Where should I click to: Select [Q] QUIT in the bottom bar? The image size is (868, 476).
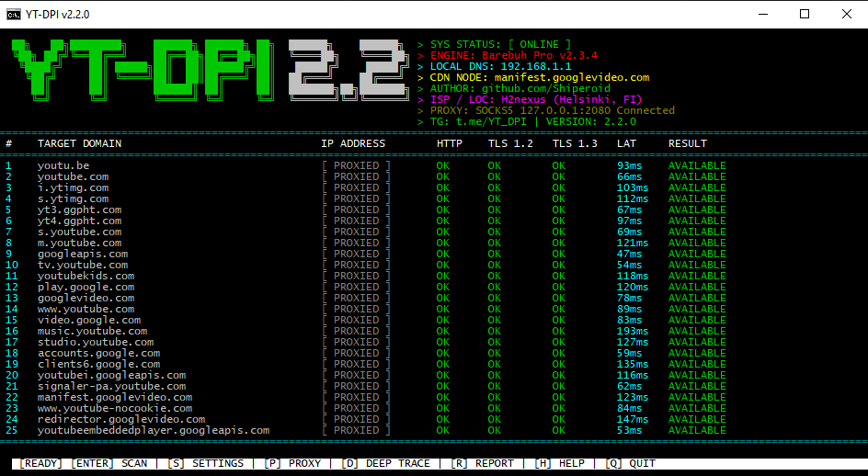click(630, 463)
